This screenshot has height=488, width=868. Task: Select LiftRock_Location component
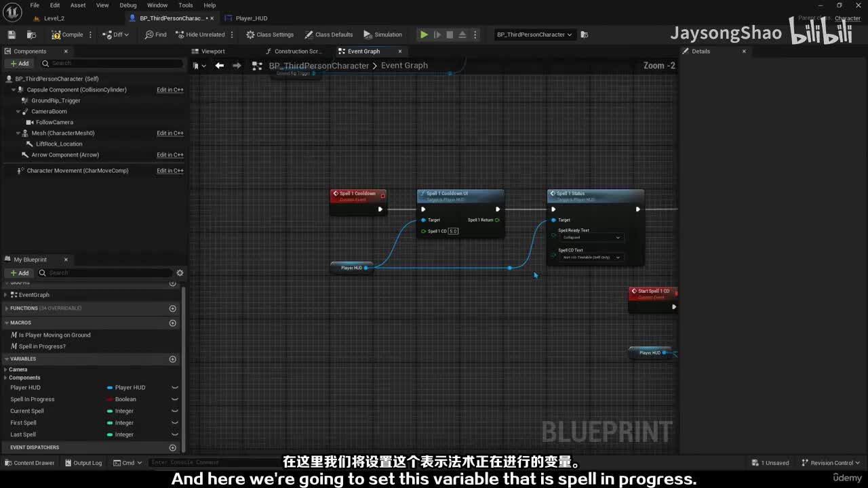(x=59, y=144)
